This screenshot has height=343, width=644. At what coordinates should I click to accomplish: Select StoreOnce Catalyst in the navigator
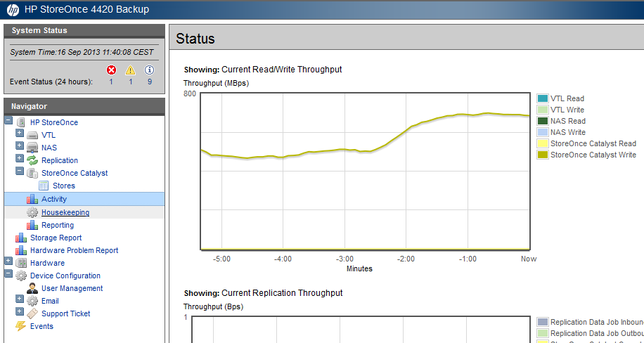click(75, 174)
